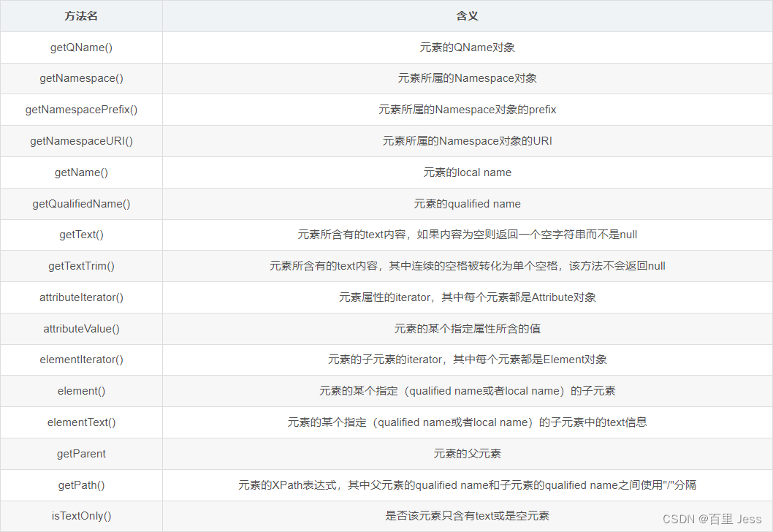Click the getTextTrim() method name

81,266
